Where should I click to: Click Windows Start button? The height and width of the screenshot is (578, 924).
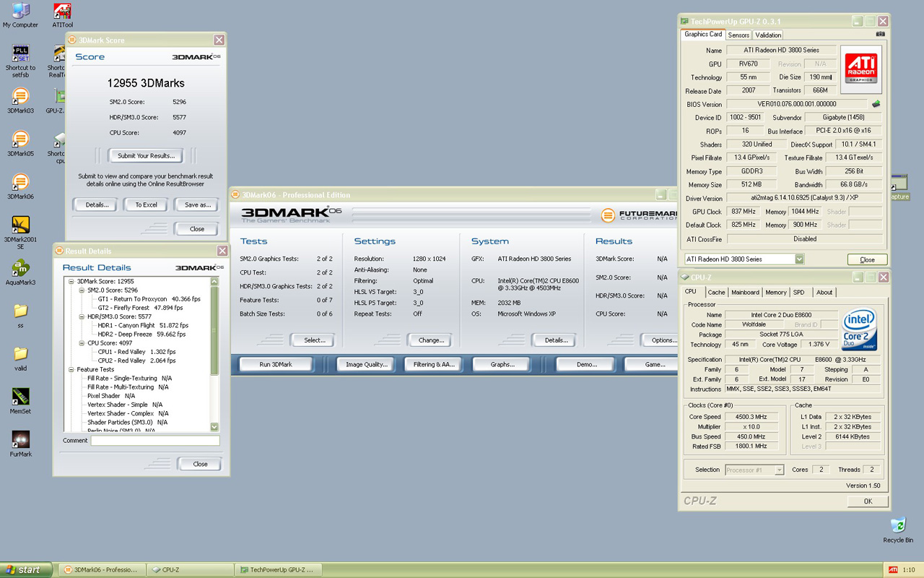26,569
